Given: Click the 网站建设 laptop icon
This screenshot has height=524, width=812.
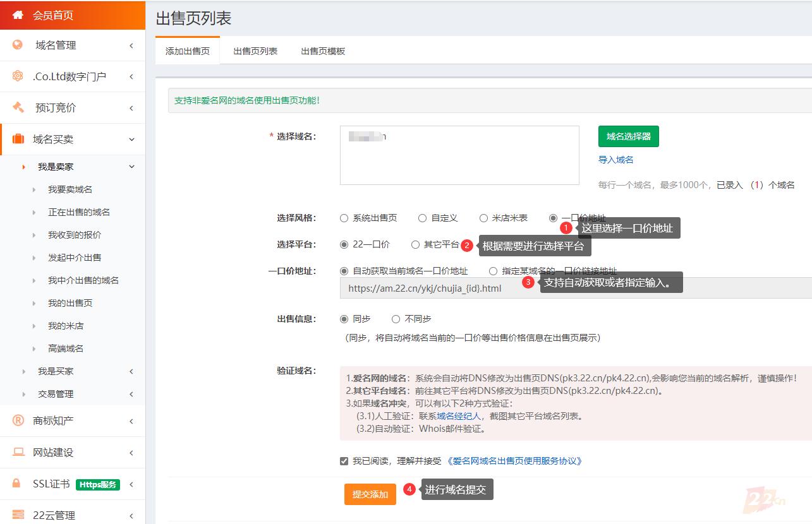Looking at the screenshot, I should pos(18,452).
